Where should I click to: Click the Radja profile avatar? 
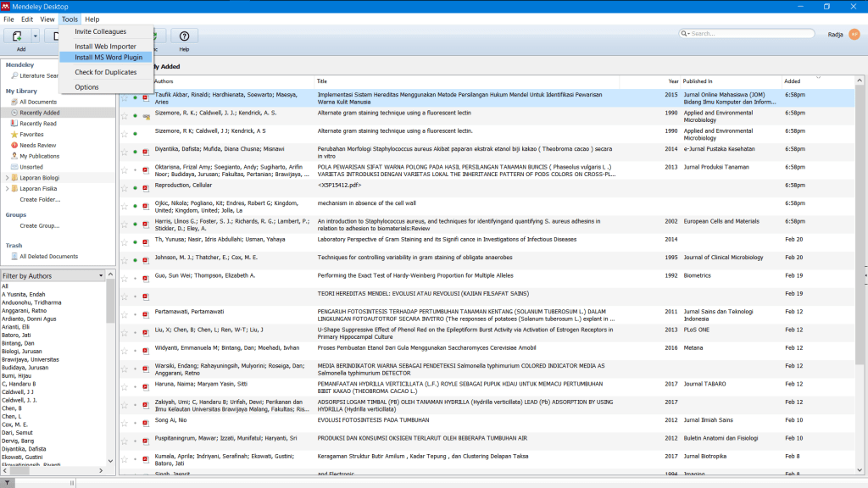tap(854, 35)
